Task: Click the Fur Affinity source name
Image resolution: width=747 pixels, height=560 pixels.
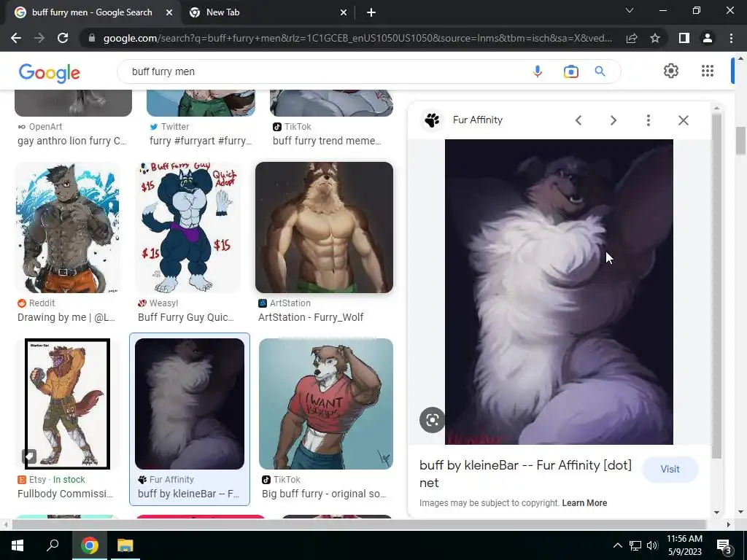Action: coord(477,120)
